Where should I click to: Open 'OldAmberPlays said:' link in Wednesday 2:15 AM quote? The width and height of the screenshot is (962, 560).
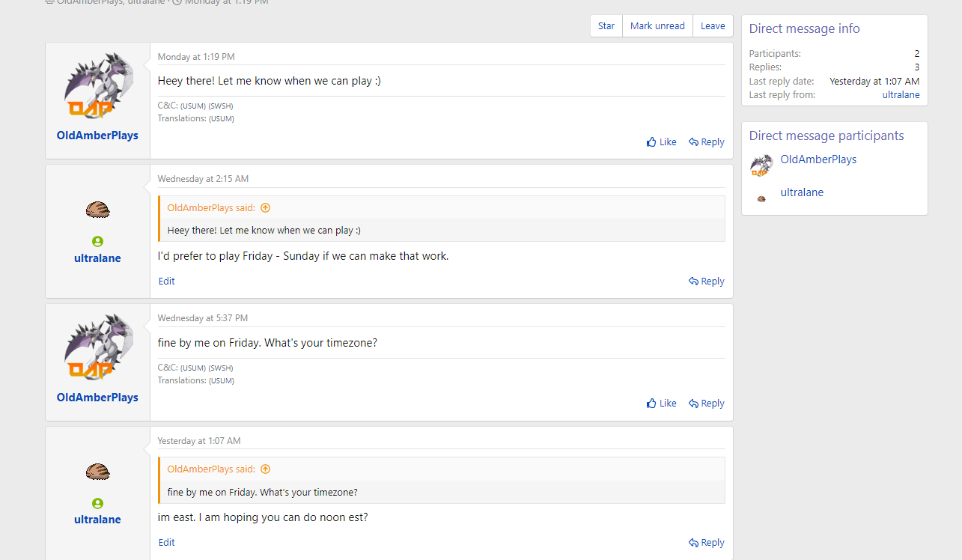pos(211,208)
